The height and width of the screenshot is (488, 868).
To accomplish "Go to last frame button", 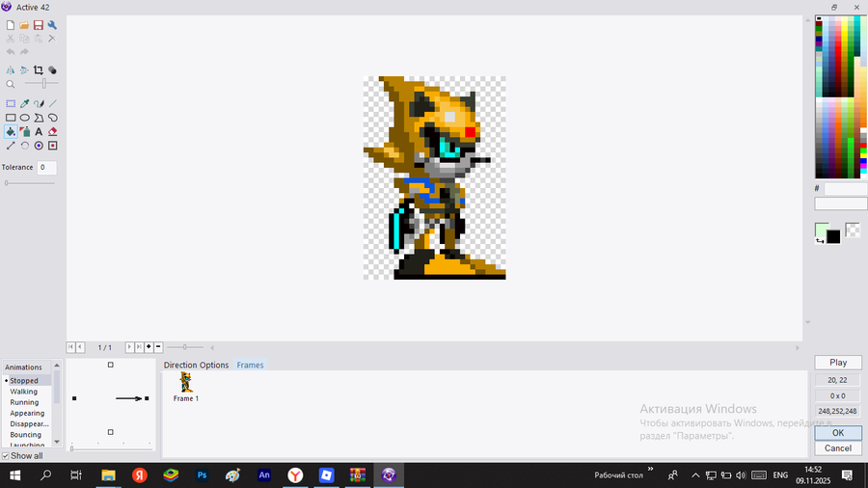I will click(139, 347).
